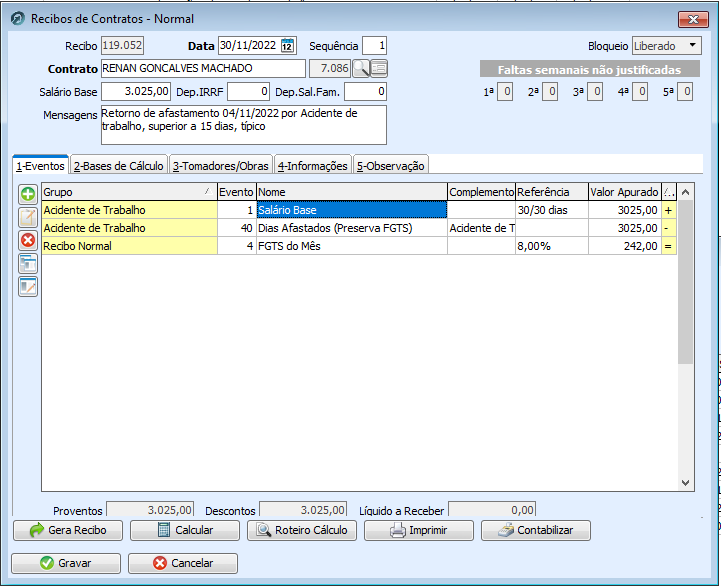Screen dimensions: 721x586
Task: Click the Líquido a Receber field
Action: [x=492, y=510]
